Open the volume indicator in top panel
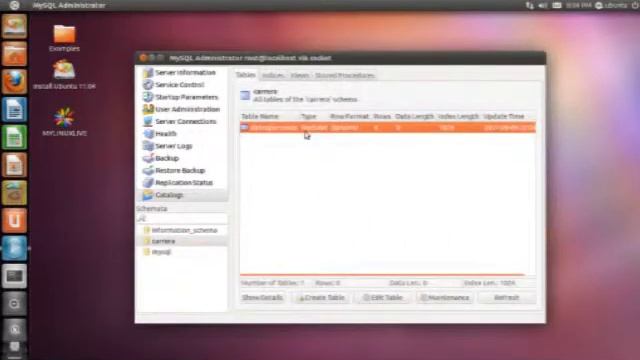Viewport: 640px width, 360px height. pyautogui.click(x=543, y=5)
